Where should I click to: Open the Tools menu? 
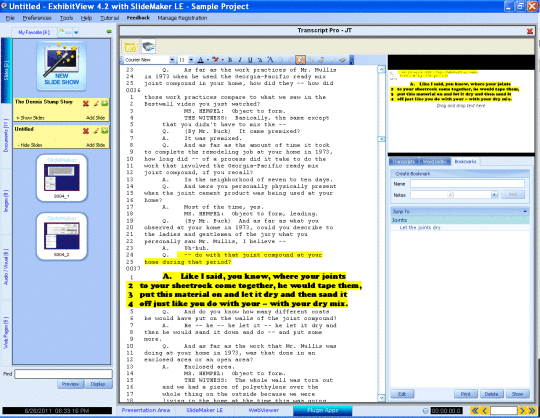[x=66, y=18]
